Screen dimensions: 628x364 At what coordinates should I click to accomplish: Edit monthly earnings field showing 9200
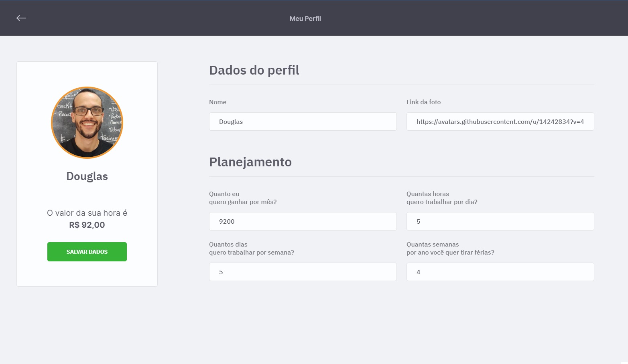303,221
